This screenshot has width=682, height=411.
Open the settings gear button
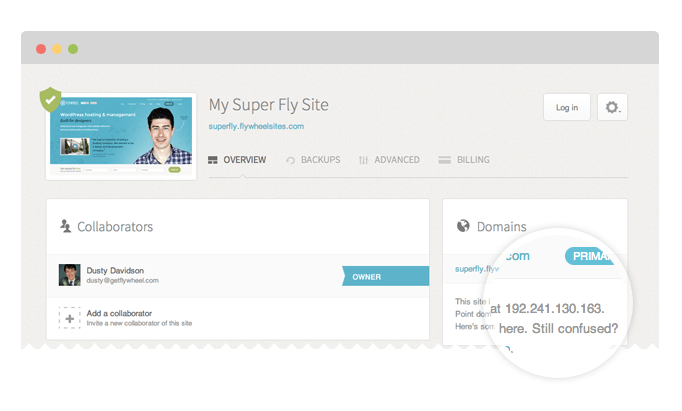coord(612,107)
